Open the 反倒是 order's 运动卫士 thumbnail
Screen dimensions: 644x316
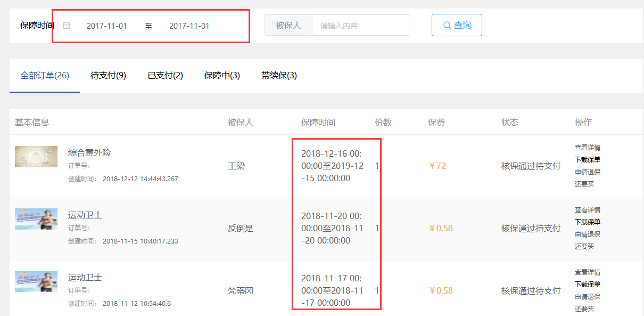(x=36, y=219)
